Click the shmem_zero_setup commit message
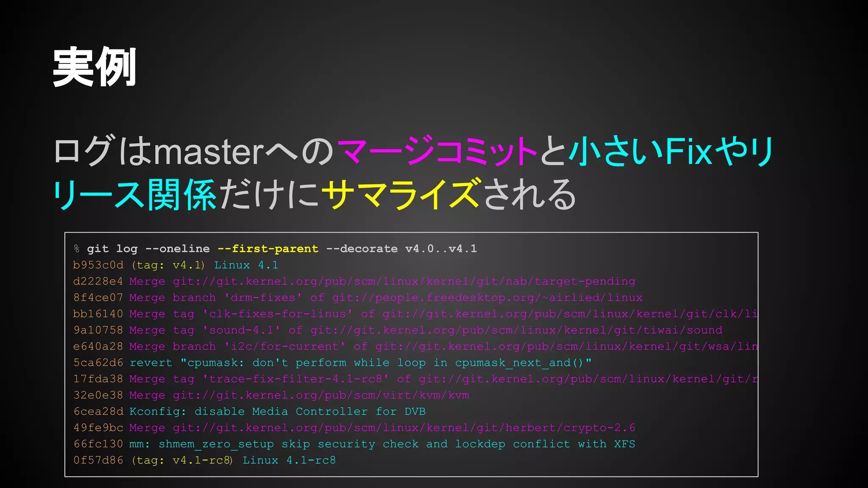The width and height of the screenshot is (868, 488). click(382, 444)
